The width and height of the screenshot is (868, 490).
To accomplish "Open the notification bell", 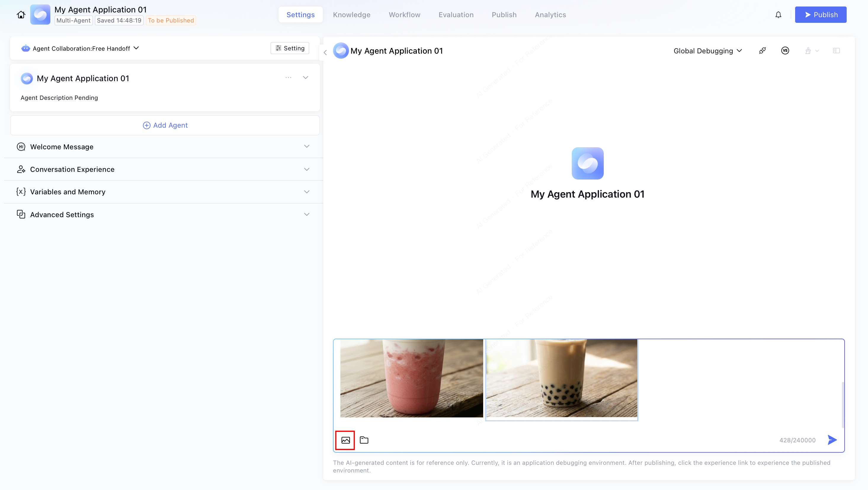I will [778, 15].
